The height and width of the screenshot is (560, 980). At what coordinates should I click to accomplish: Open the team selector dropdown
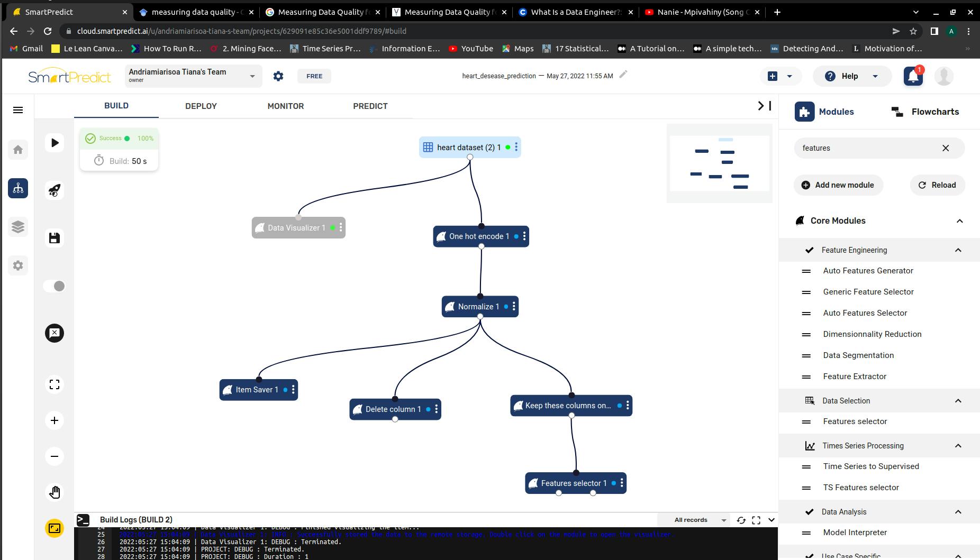click(x=193, y=76)
